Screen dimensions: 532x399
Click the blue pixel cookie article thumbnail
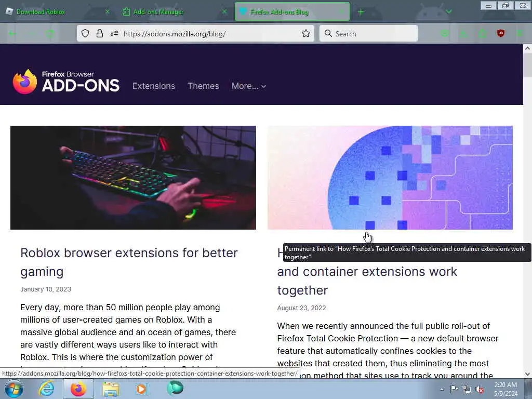[x=390, y=178]
